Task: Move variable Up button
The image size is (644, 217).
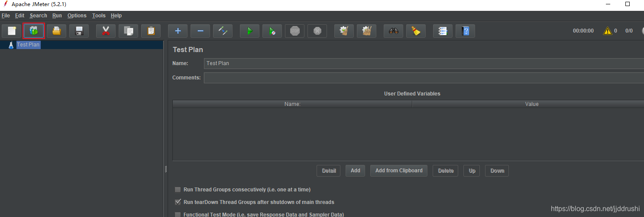Action: click(472, 171)
